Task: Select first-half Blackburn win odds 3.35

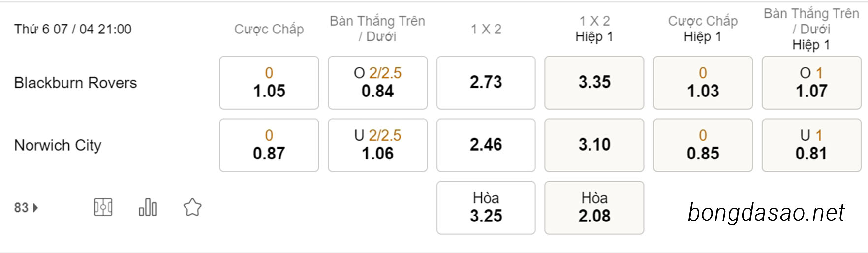Action: [594, 83]
